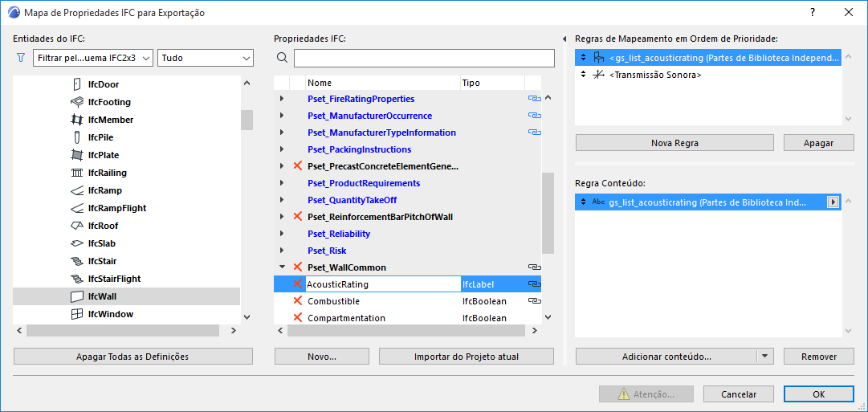Click the red X beside Pset_PrecastConcreteElementGene
Viewport: 868px width, 412px height.
(297, 166)
